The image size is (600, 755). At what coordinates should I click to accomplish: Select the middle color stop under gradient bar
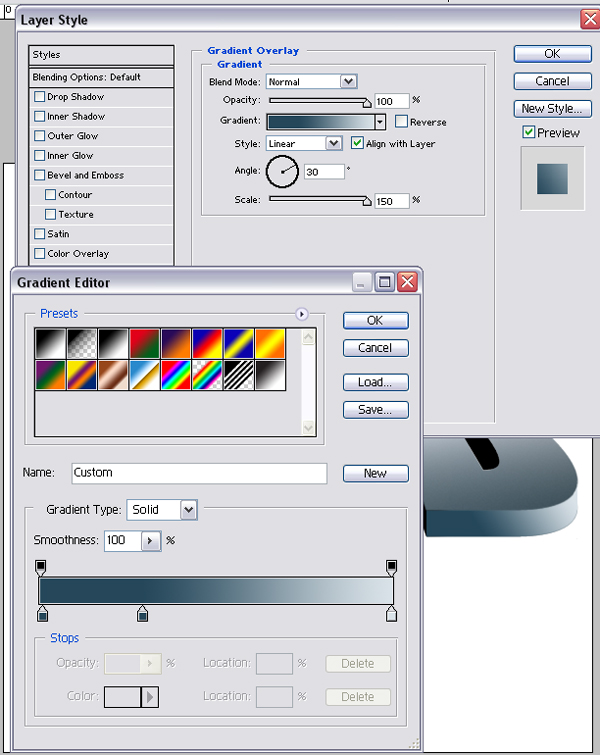[142, 614]
